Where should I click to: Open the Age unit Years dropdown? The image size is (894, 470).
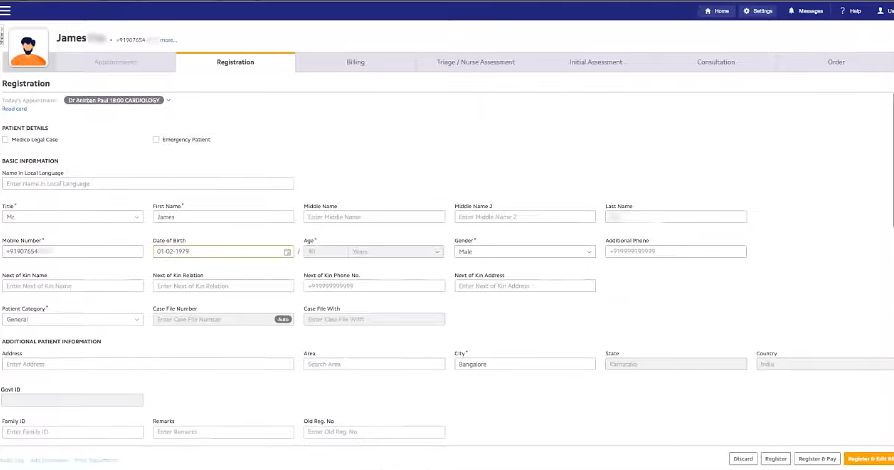tap(396, 252)
